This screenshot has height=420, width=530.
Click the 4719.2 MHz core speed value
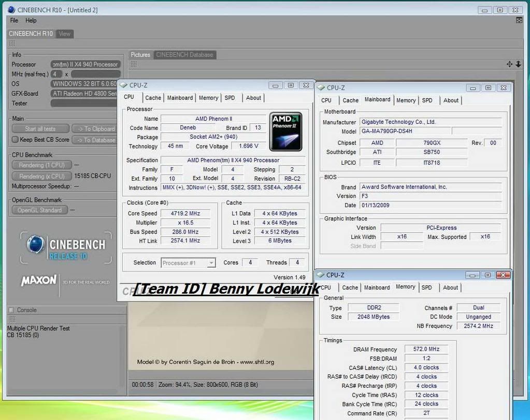185,213
